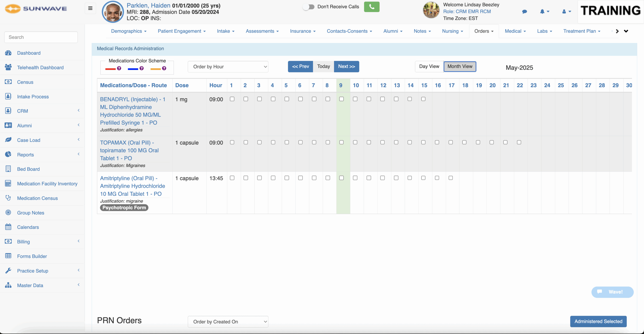The width and height of the screenshot is (644, 334).
Task: Click the Bed Board icon in sidebar
Action: [x=8, y=169]
